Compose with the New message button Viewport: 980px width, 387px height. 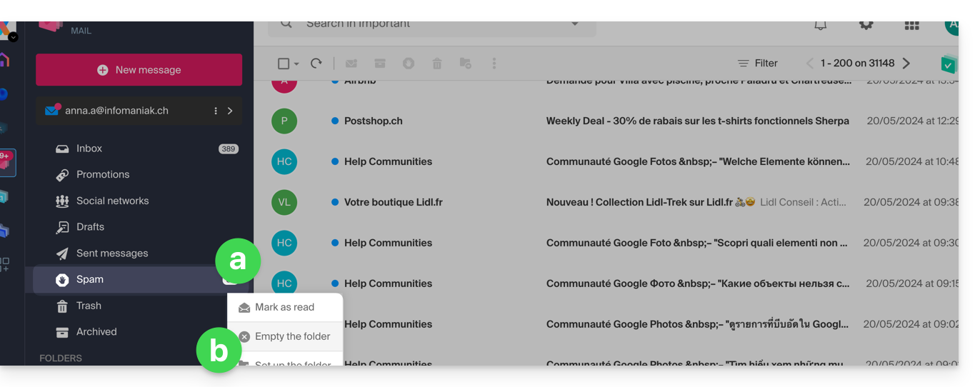139,70
